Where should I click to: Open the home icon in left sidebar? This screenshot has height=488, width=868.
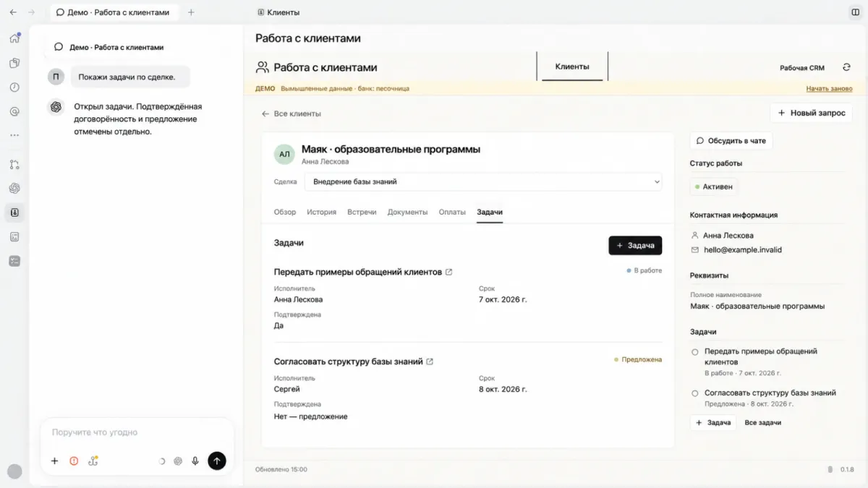coord(14,38)
